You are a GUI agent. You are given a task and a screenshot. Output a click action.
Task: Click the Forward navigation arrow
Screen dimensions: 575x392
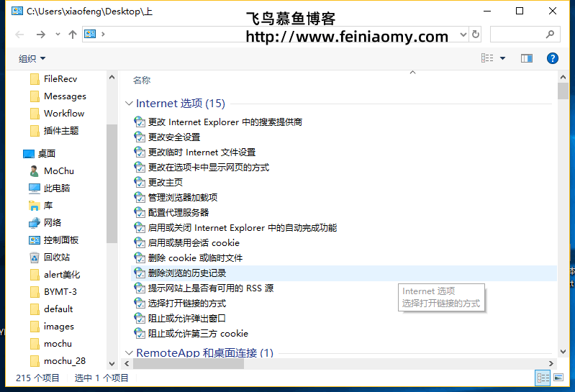[x=41, y=35]
